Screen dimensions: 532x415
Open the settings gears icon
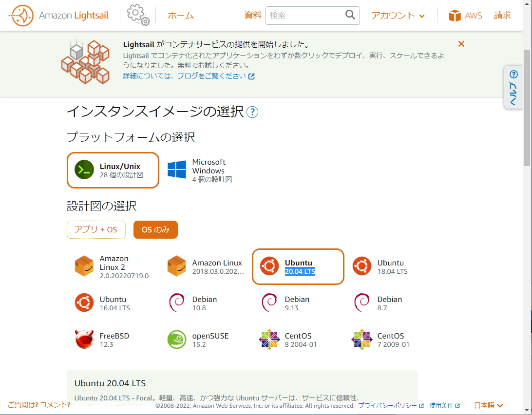138,15
